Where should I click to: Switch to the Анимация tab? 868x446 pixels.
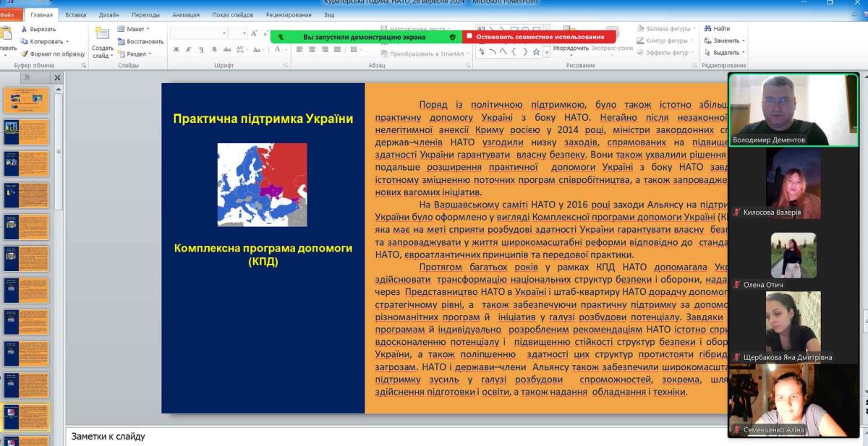(187, 14)
